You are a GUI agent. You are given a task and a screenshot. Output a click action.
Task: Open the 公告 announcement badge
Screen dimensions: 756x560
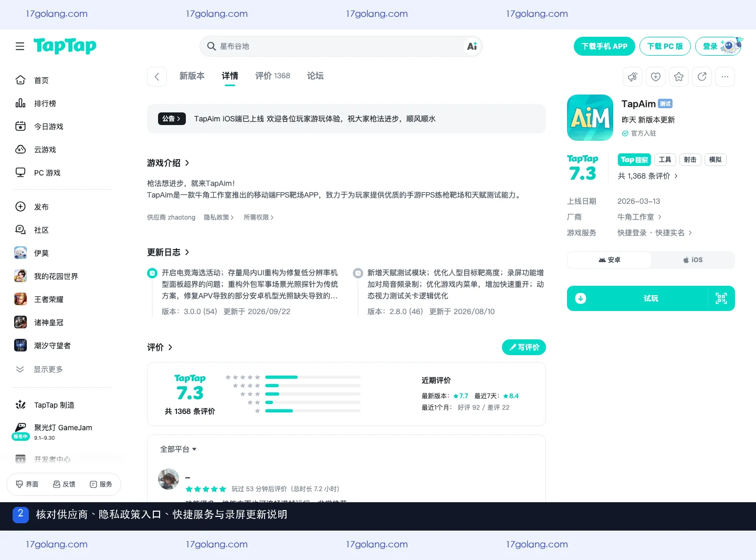coord(172,119)
